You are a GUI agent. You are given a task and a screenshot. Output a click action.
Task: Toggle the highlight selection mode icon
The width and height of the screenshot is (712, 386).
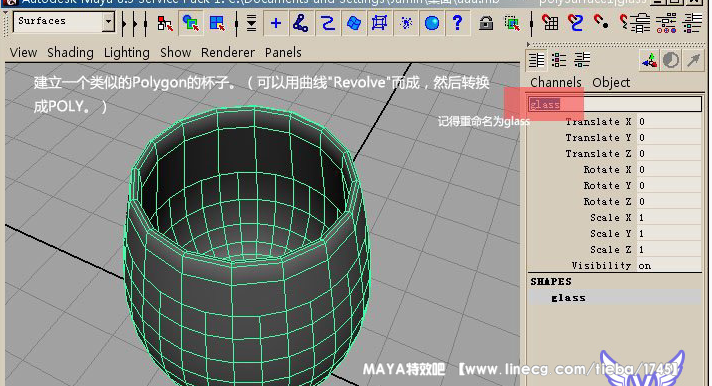point(512,23)
